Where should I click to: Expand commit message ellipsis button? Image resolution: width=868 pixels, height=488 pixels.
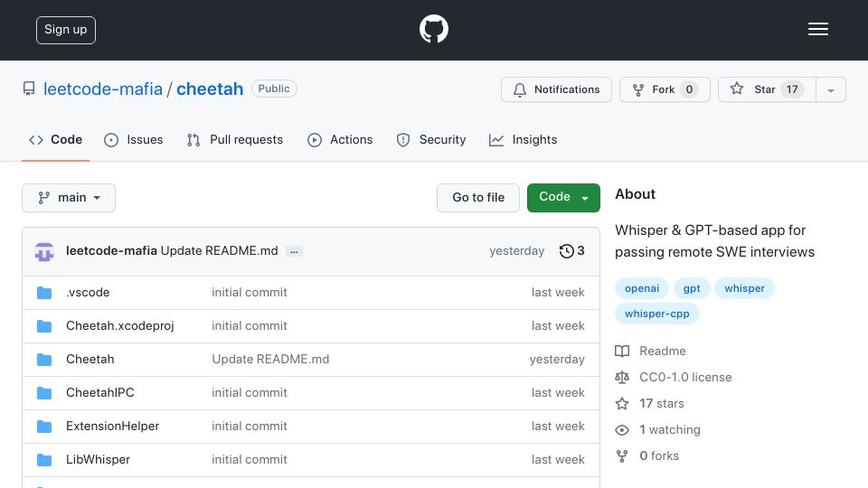tap(294, 251)
